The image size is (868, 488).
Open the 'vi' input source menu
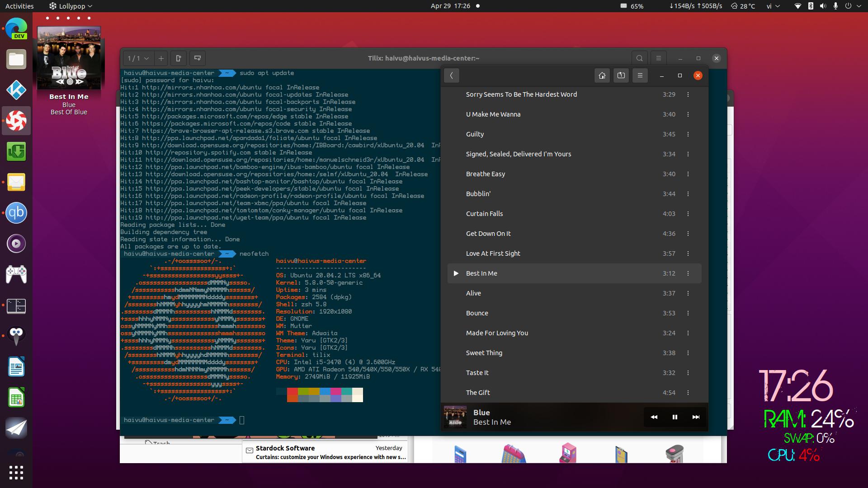[x=773, y=6]
